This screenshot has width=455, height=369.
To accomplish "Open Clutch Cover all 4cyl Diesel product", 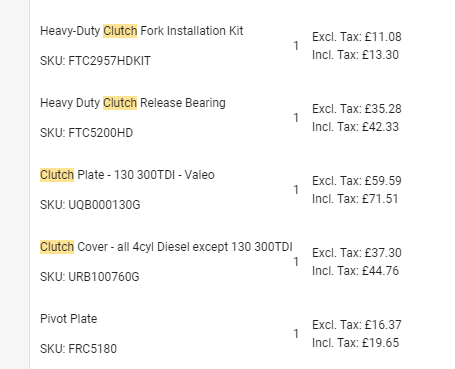I will (166, 247).
